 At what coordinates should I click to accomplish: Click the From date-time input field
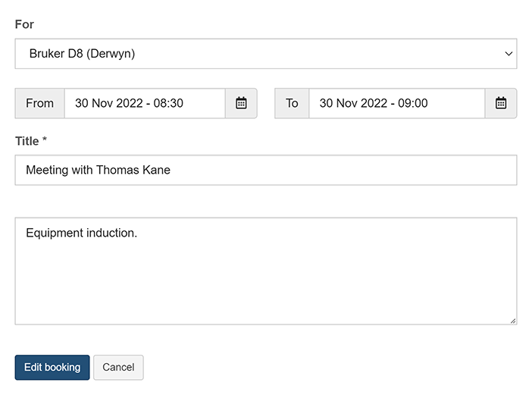144,103
